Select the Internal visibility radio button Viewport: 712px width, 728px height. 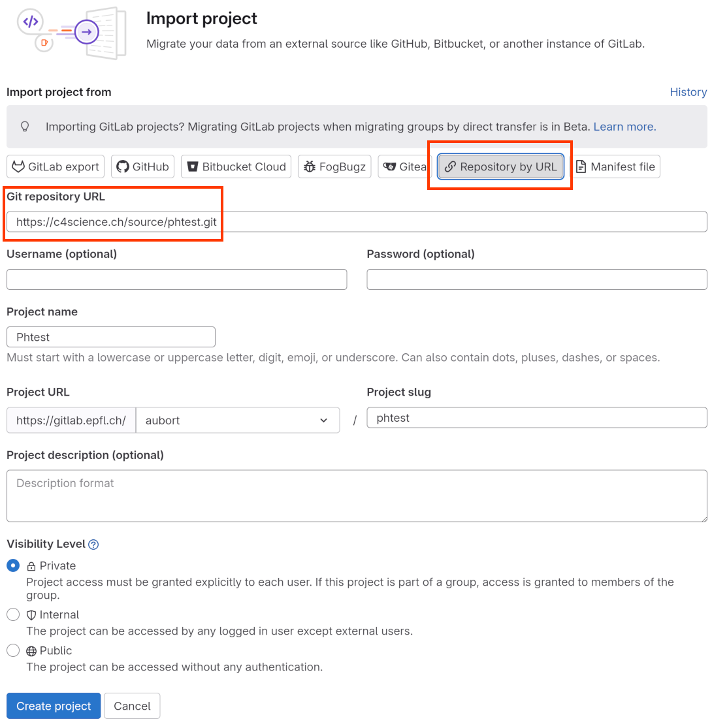[13, 614]
